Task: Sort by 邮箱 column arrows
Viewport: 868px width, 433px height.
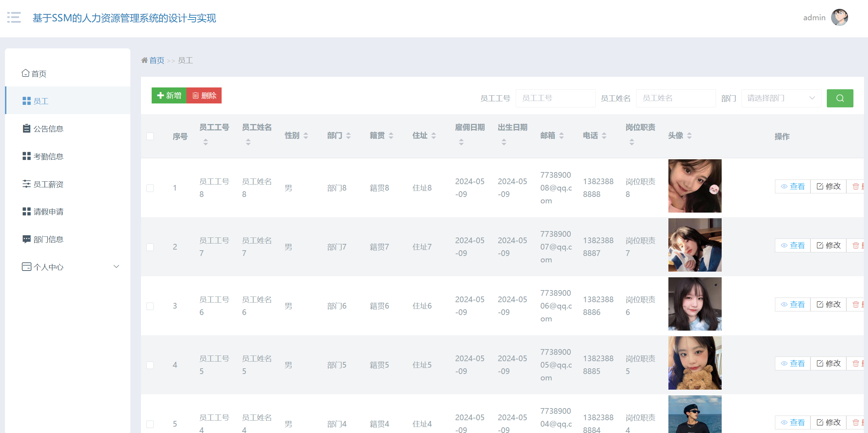Action: point(562,135)
